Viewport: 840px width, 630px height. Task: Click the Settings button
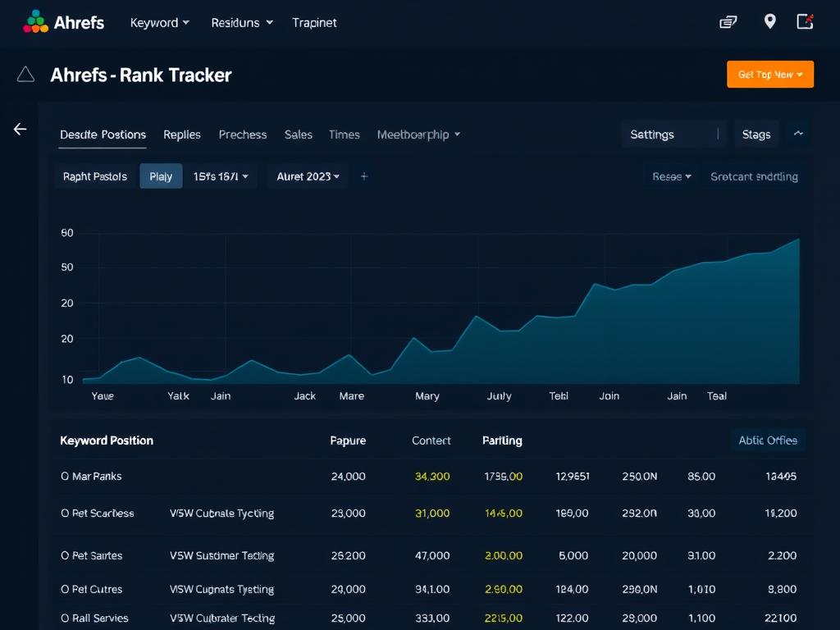coord(673,135)
